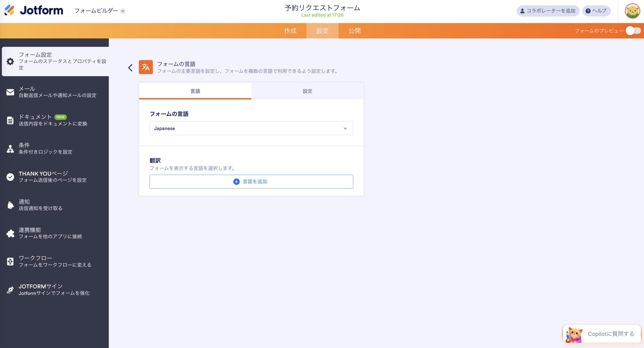Expand the フォームビルダー chevron menu
644x348 pixels.
coord(123,11)
